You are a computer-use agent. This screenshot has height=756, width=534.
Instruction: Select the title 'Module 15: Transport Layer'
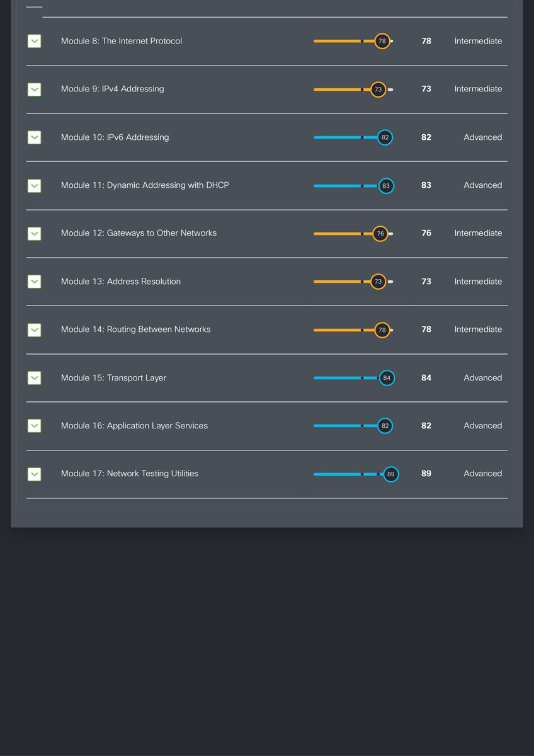click(114, 378)
